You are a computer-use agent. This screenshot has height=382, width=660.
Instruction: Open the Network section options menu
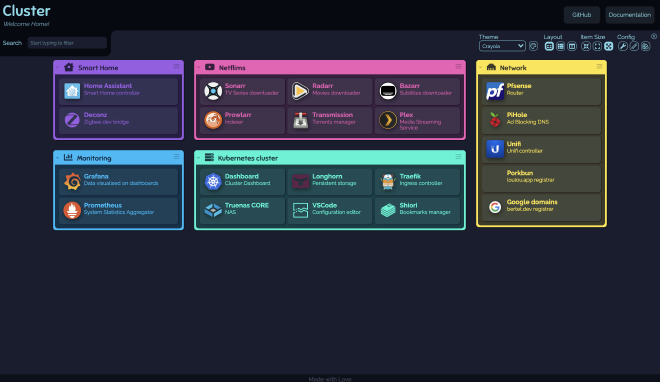(599, 66)
